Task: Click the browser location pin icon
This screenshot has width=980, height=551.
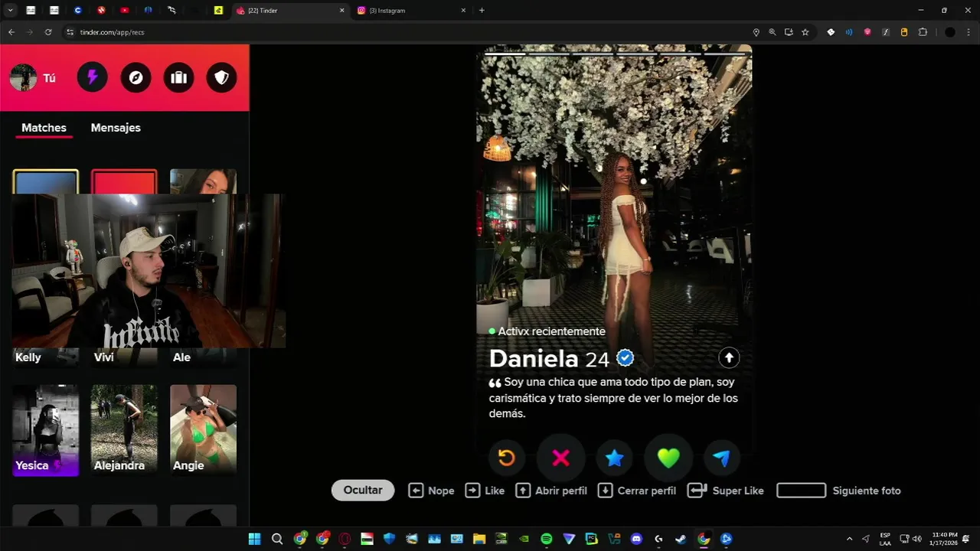Action: point(756,32)
